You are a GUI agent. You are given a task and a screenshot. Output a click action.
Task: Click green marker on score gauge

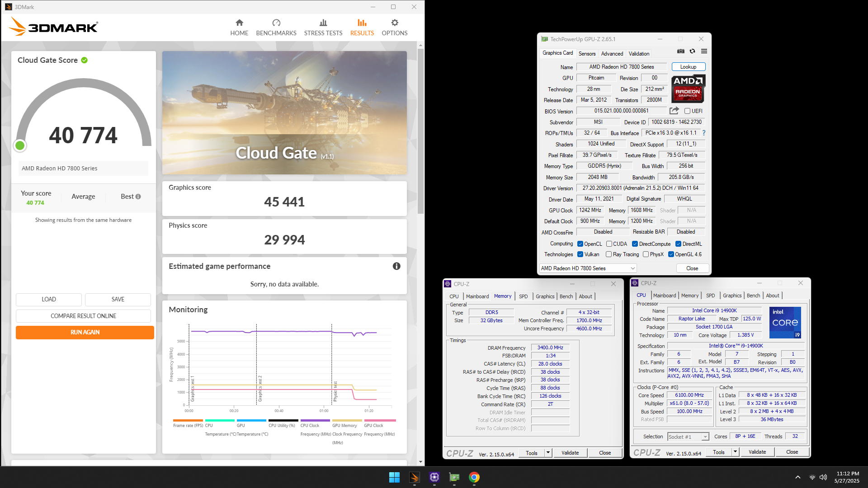(x=20, y=145)
